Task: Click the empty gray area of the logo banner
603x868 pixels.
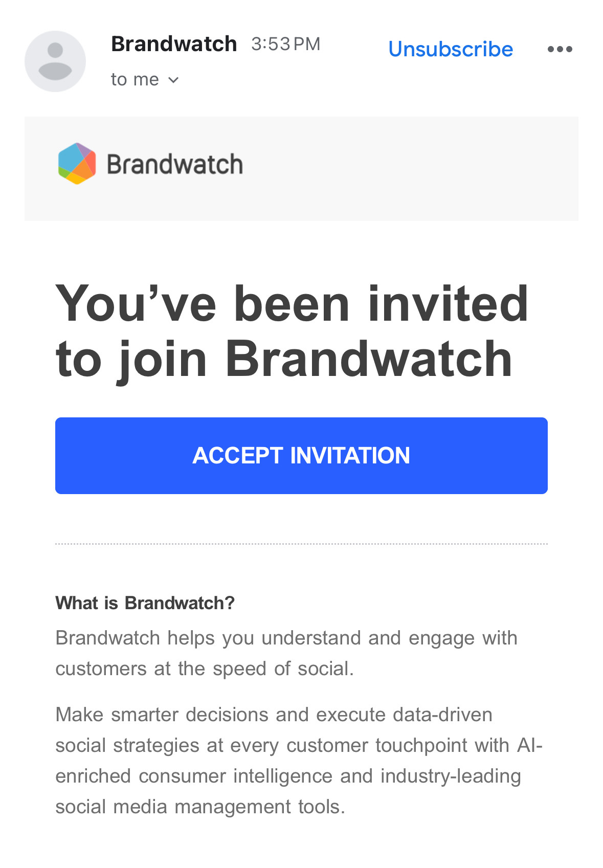Action: [409, 169]
